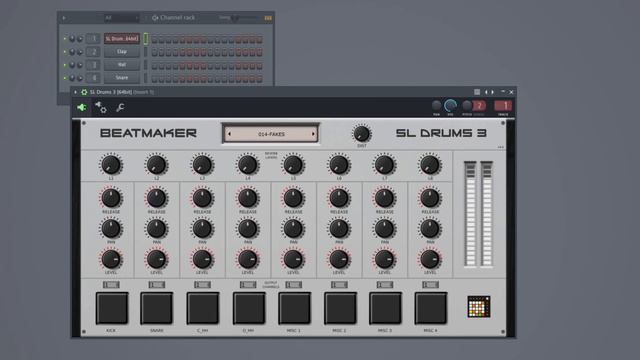This screenshot has height=360, width=640.
Task: Click the SNARE channel RELEASE knob
Action: pyautogui.click(x=156, y=198)
